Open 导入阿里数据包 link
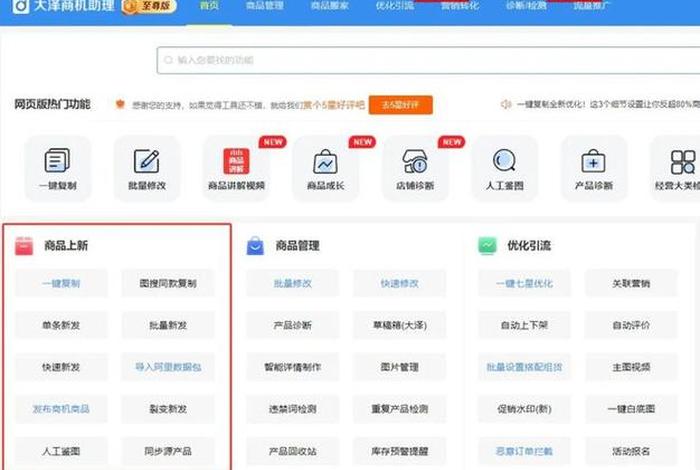 coord(168,367)
